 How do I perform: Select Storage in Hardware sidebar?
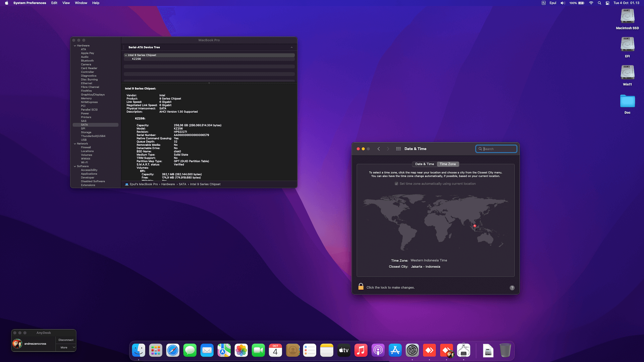tap(86, 132)
